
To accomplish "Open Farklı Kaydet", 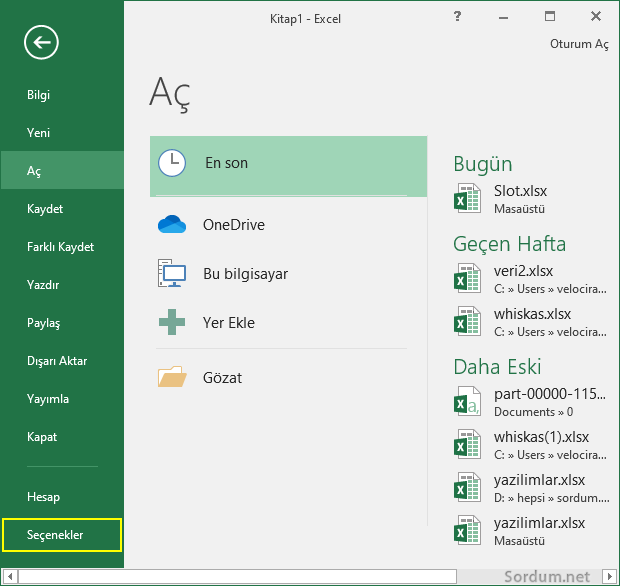I will pyautogui.click(x=62, y=247).
